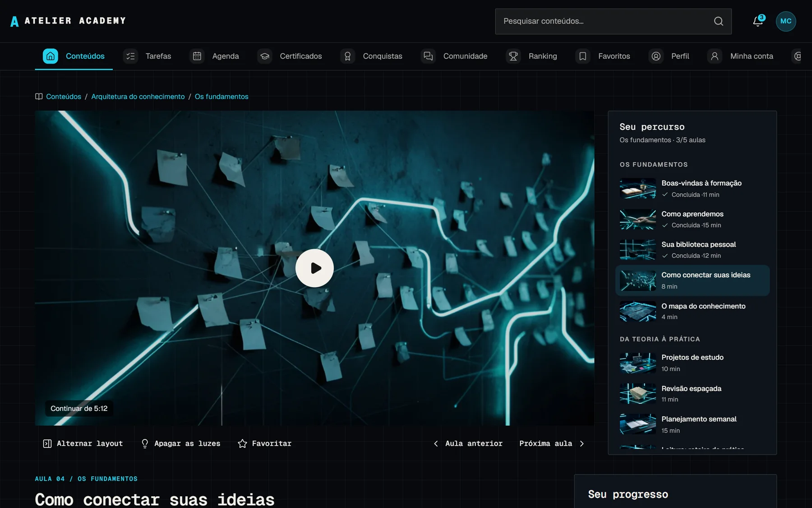Open the Tarefas tab
The image size is (812, 508).
click(147, 56)
